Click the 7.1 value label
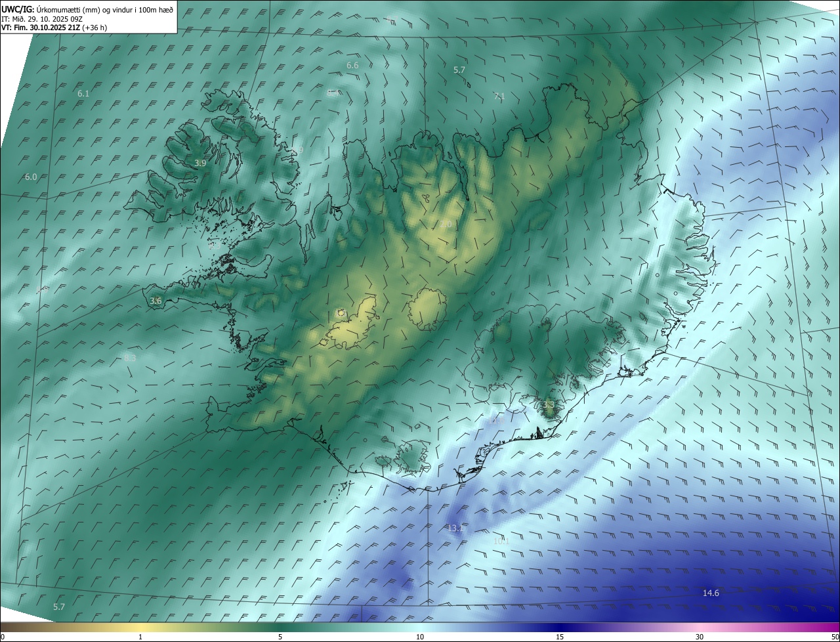840x642 pixels. pyautogui.click(x=499, y=96)
